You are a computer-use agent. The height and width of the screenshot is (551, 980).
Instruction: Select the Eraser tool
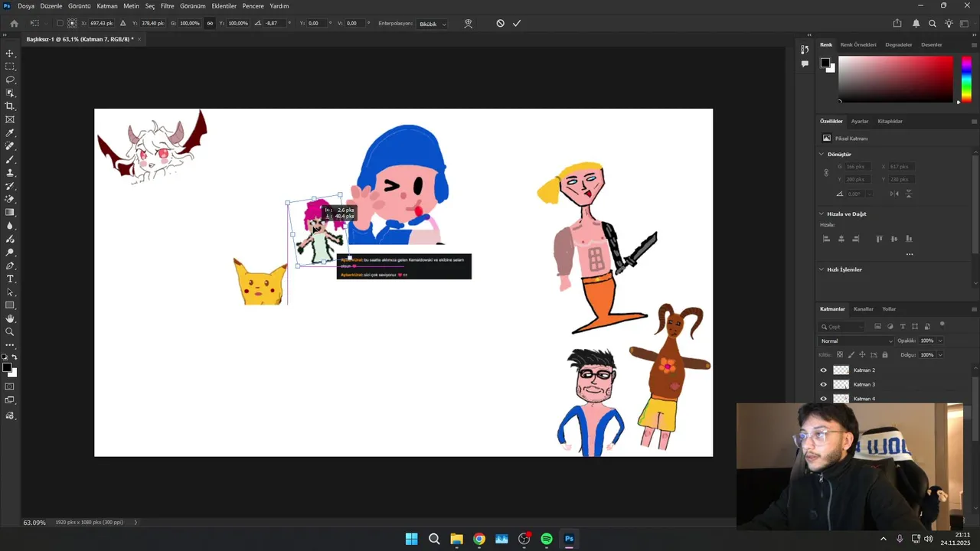[10, 199]
